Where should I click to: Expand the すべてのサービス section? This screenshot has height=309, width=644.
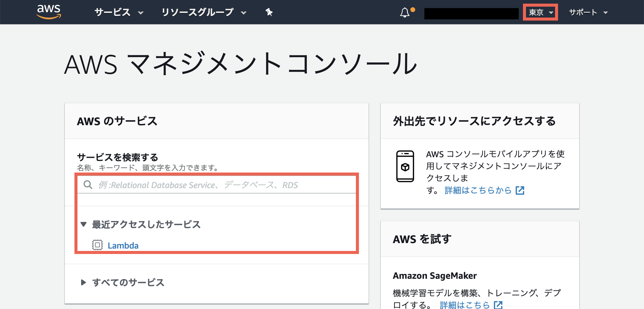click(x=84, y=282)
